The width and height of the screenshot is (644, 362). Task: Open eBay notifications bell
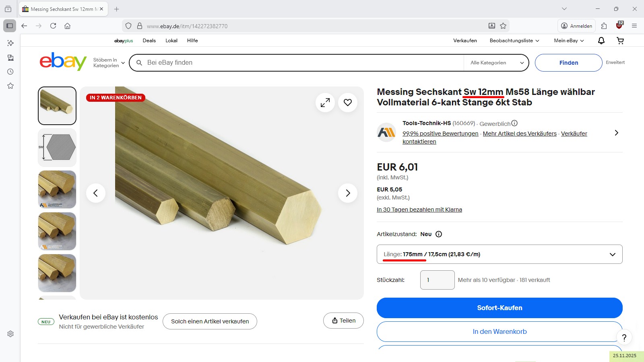pos(601,41)
